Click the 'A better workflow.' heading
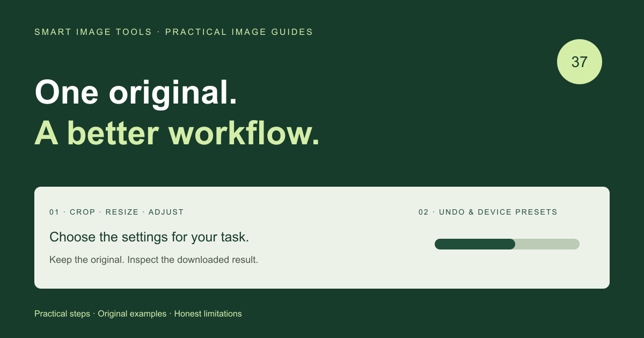The width and height of the screenshot is (644, 338). point(177,133)
